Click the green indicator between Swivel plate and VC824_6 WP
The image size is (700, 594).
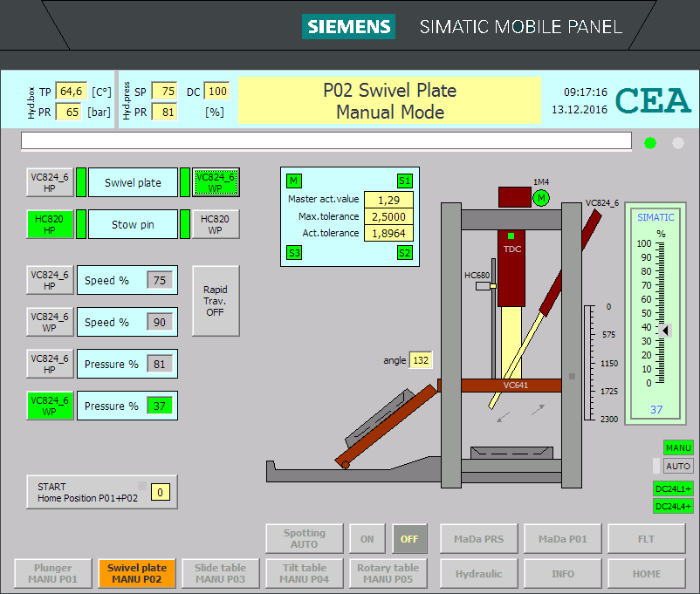pyautogui.click(x=185, y=182)
